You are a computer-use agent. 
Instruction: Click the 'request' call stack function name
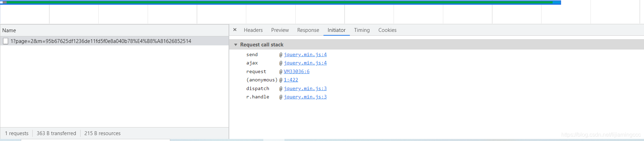coord(256,71)
